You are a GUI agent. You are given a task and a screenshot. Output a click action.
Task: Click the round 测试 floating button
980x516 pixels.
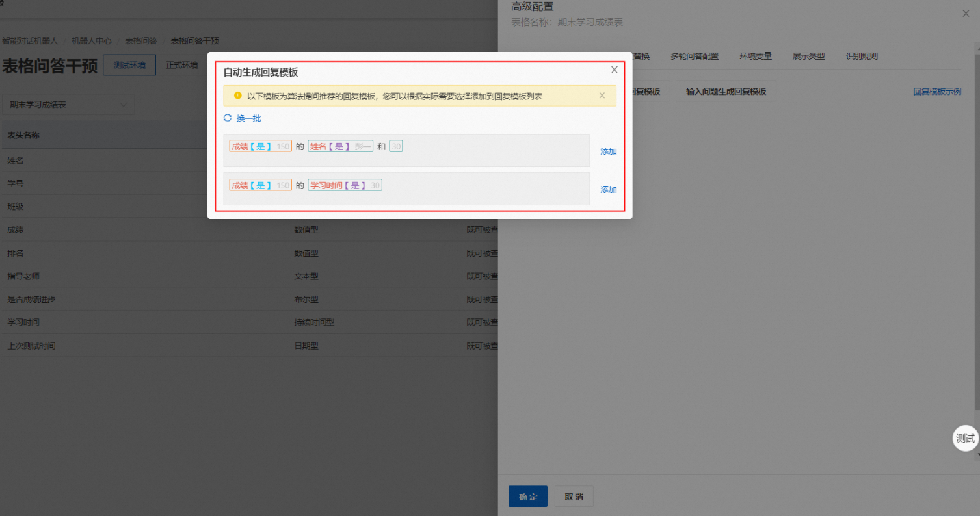coord(965,439)
